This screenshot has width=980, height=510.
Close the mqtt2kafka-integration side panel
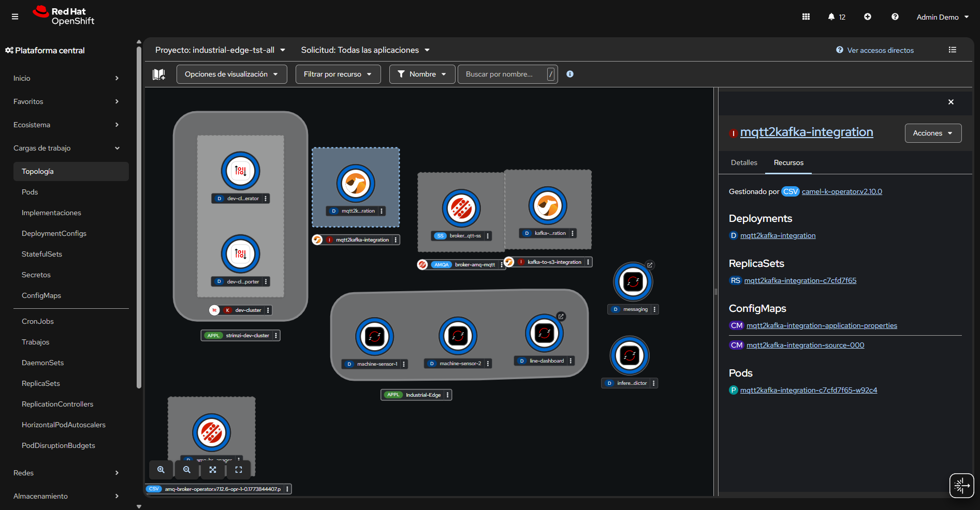(x=951, y=102)
